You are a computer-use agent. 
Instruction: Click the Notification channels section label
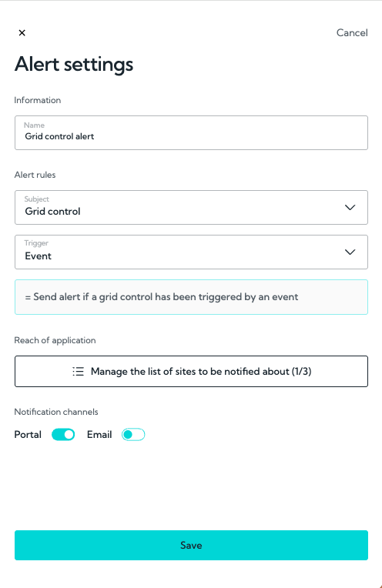pos(56,412)
